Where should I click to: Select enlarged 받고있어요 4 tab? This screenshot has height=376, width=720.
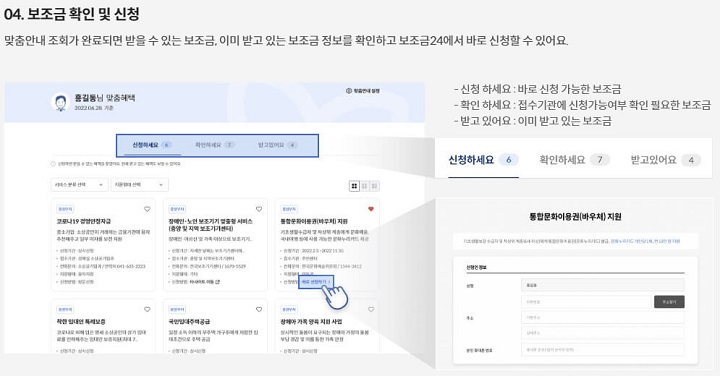point(665,160)
